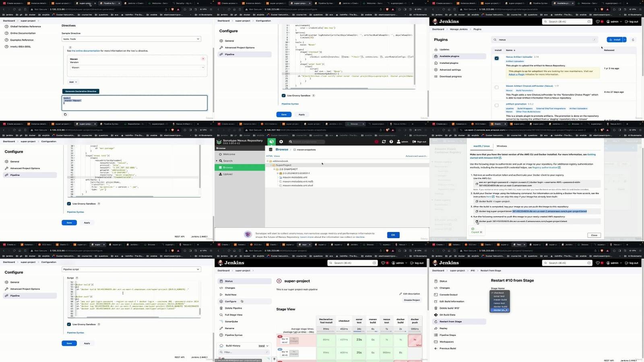Open Console Output in build #10 sidebar
The width and height of the screenshot is (644, 362).
pos(448,295)
